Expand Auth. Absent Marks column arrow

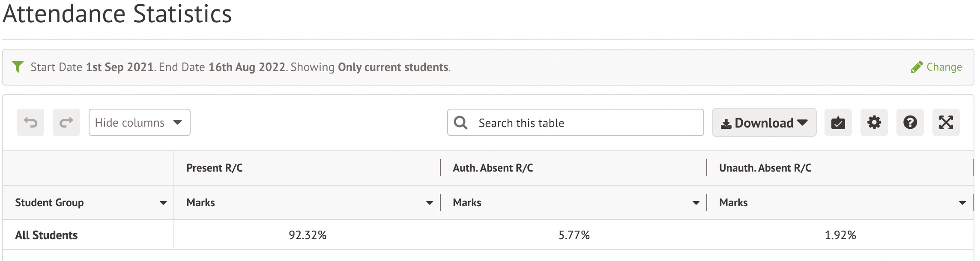coord(696,203)
